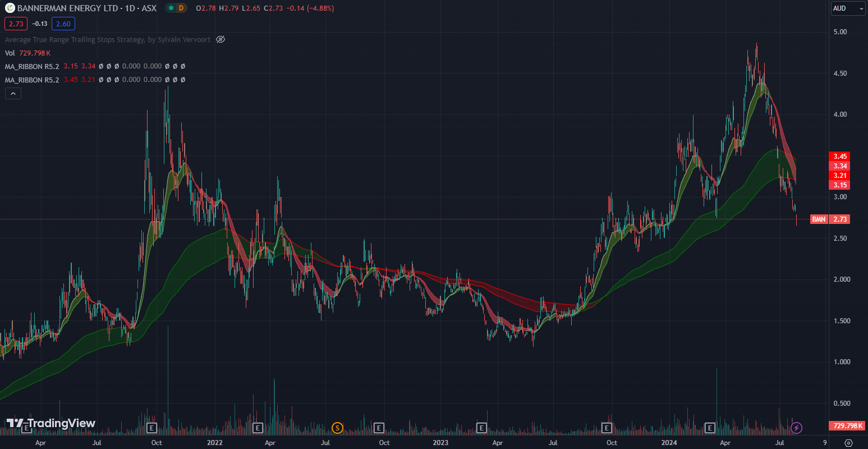Click the BMN 2.73 price label
This screenshot has height=449, width=868.
tap(830, 219)
